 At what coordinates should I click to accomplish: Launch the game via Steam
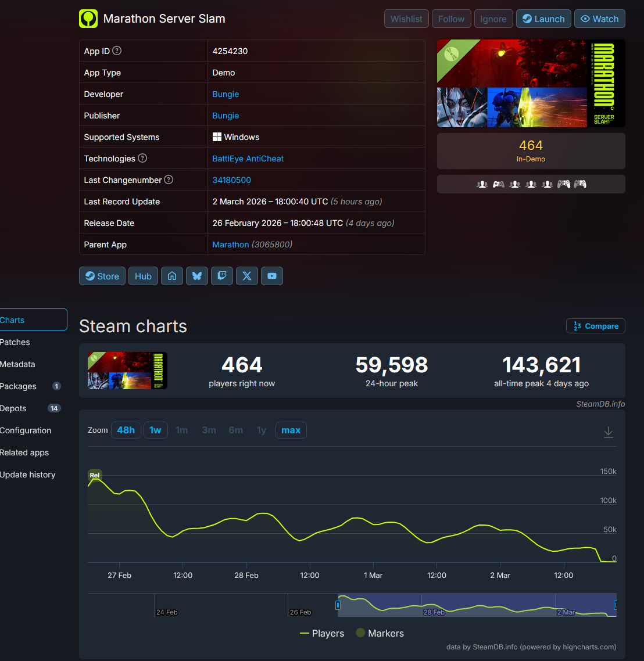point(543,19)
